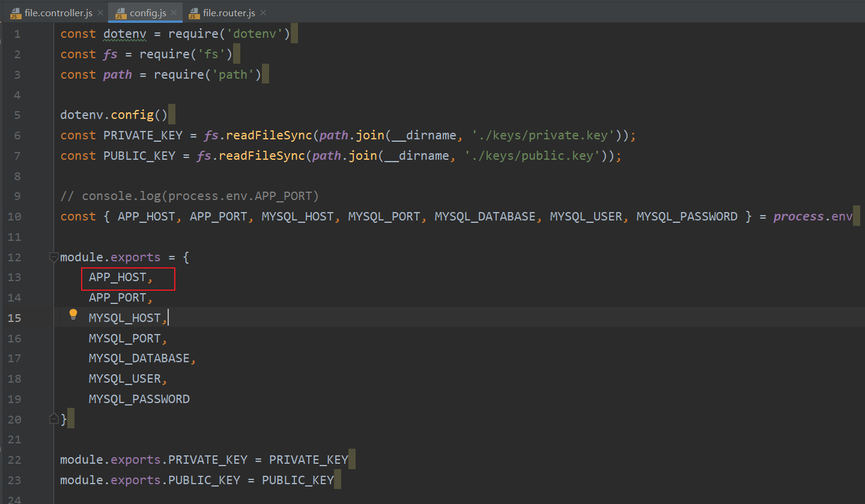The height and width of the screenshot is (504, 865).
Task: Click APP_PORT export entry on line 14
Action: (118, 297)
